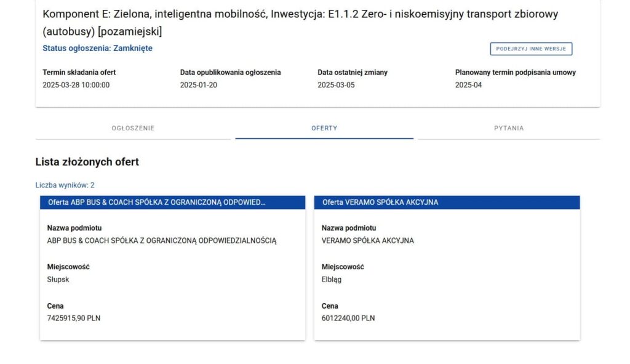Click the publication date 2025-01-20
Screen dimensions: 630x364
[198, 85]
